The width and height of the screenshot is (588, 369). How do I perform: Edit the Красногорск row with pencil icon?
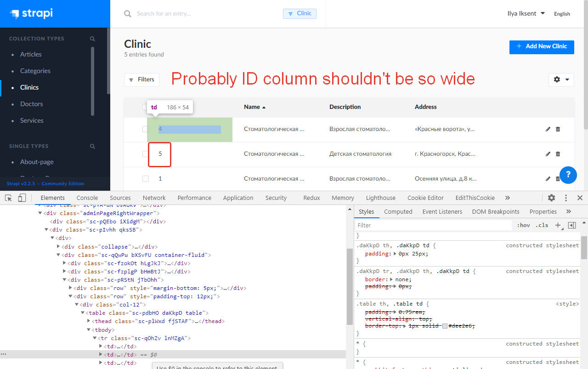click(x=548, y=154)
